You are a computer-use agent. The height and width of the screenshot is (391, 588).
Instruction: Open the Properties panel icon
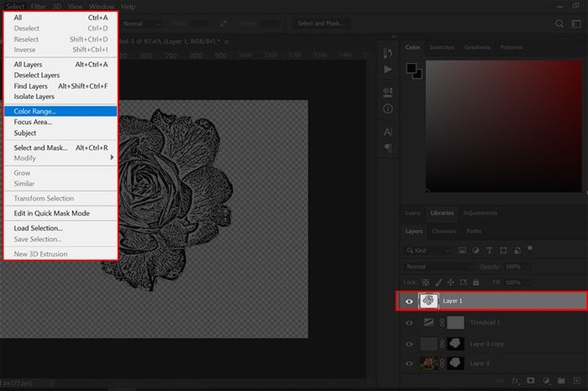coord(388,92)
